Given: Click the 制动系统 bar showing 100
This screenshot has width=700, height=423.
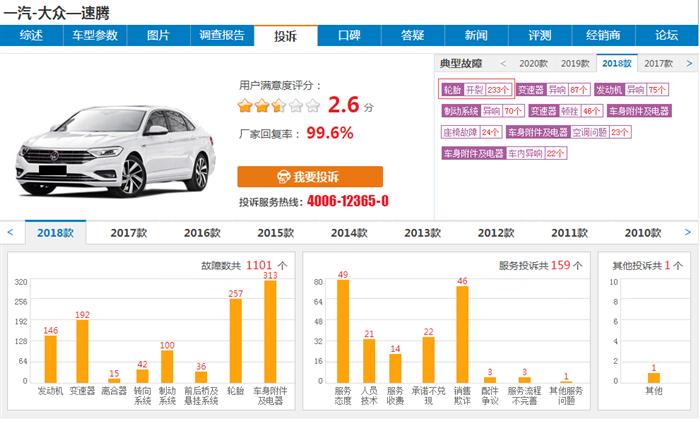Looking at the screenshot, I should point(167,367).
